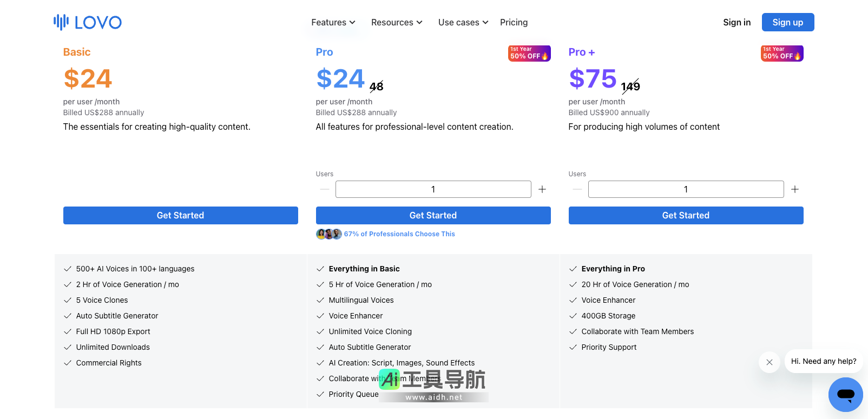Click the Pro plan users input field
868x419 pixels.
pos(433,189)
